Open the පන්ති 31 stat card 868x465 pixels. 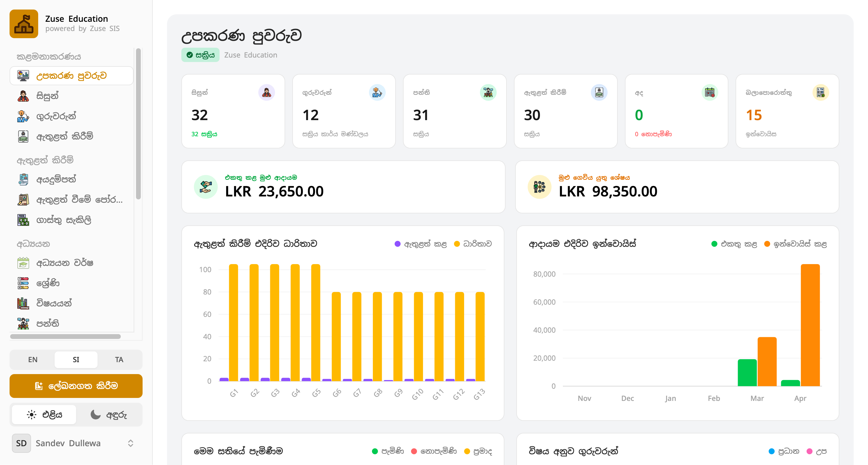tap(455, 111)
